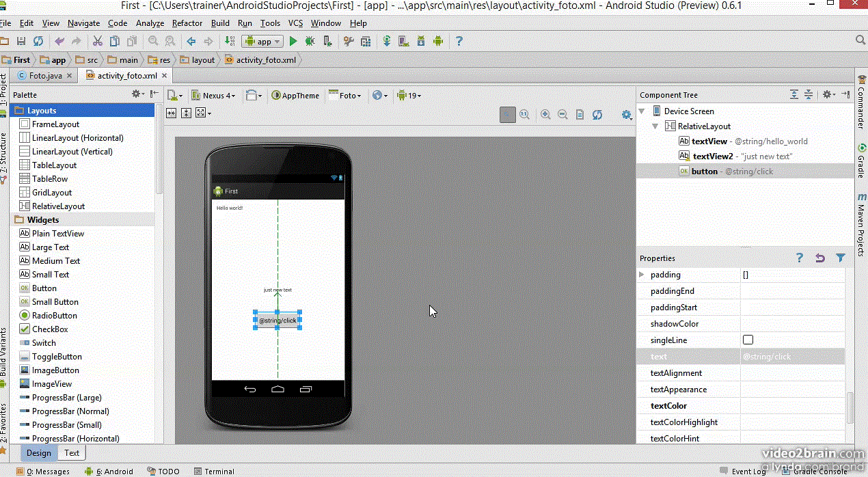Expand all in Component Tree
The width and height of the screenshot is (868, 477).
(x=794, y=94)
